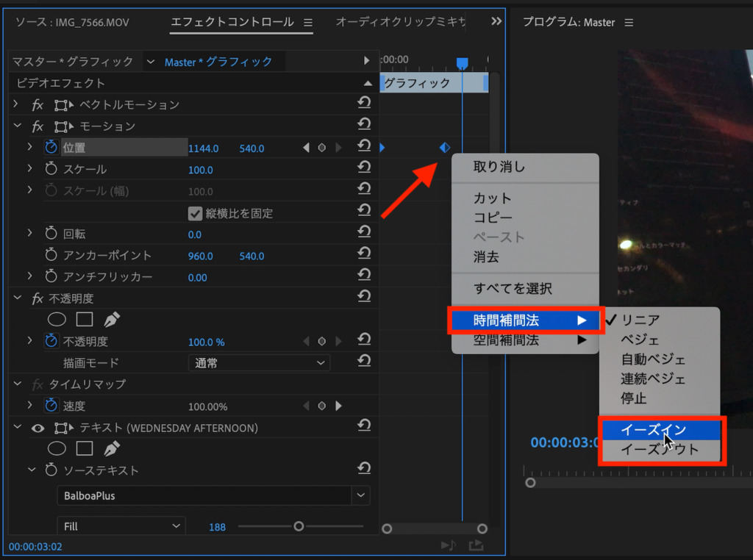Show overflow panel tabs double-arrow
753x560 pixels.
point(496,21)
